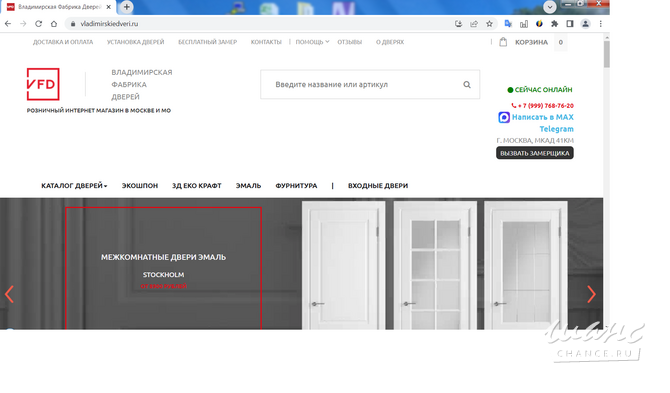Screen dimensions: 670x393
Task: Open Установка дверей page
Action: [x=135, y=42]
